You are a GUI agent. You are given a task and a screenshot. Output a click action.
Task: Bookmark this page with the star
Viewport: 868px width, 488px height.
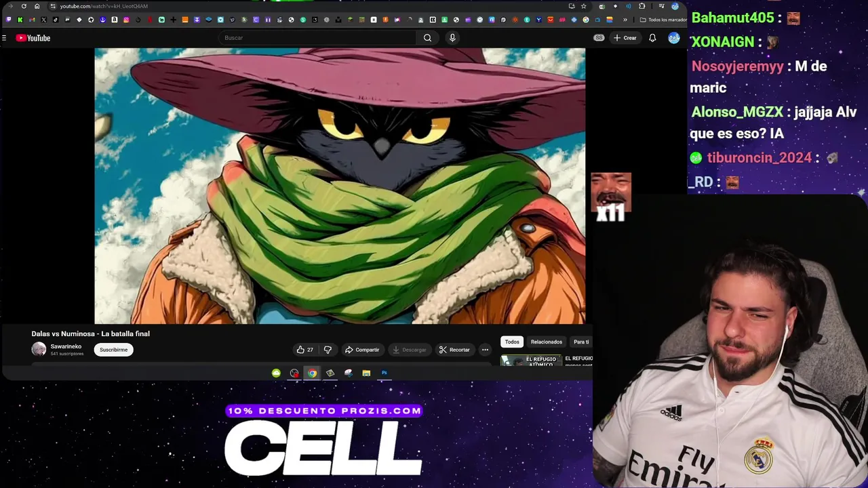pos(583,6)
